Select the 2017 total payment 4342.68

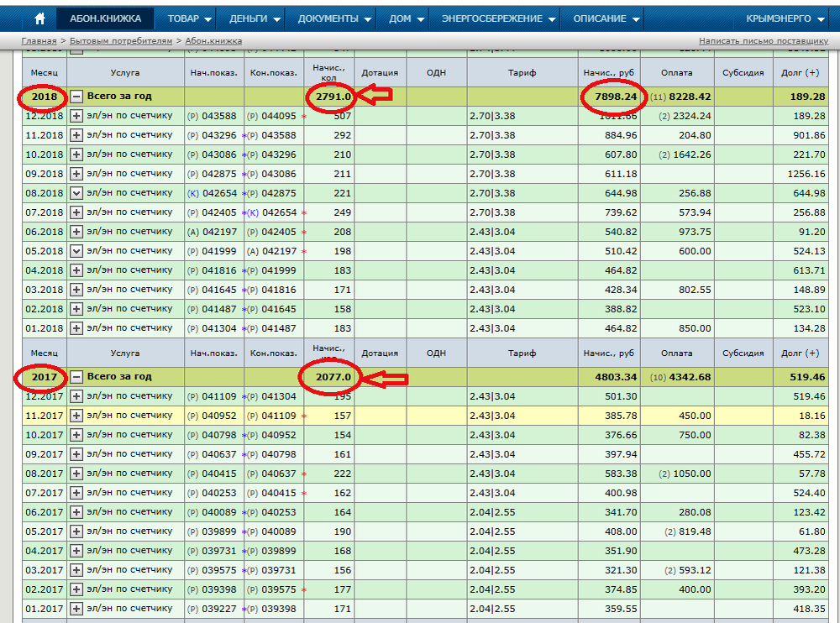click(690, 377)
